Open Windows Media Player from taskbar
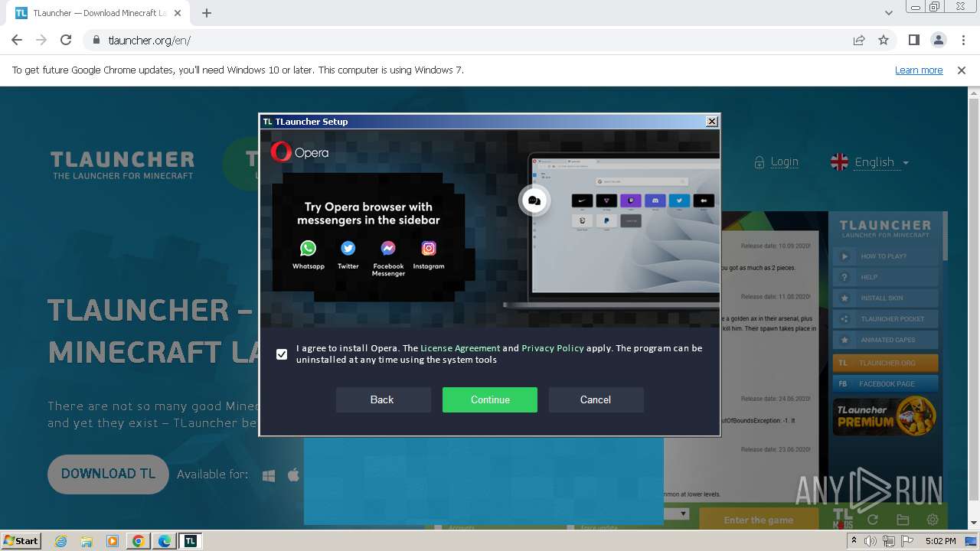 (113, 541)
